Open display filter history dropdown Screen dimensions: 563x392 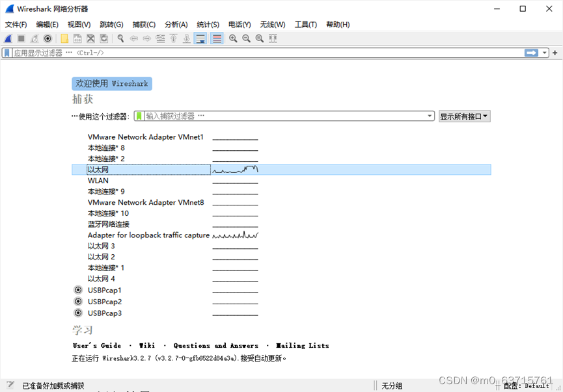(x=544, y=53)
